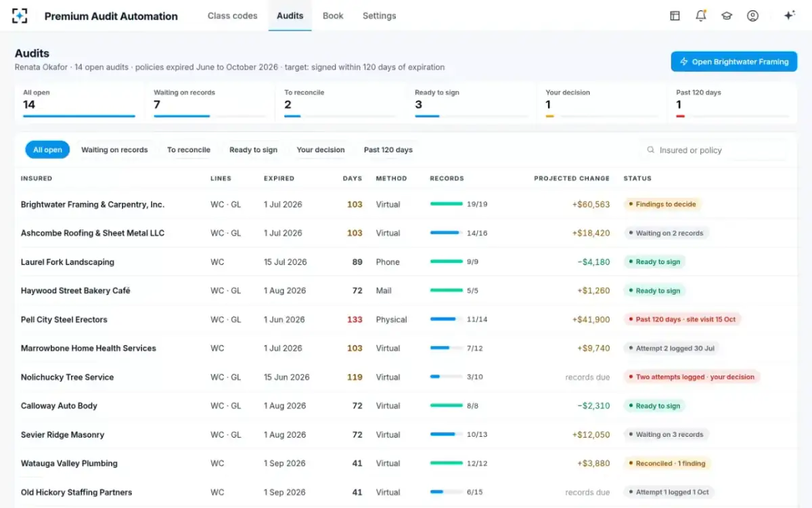Click the Attempt 1 logged 1 Oct badge
Viewport: 812px width, 508px height.
click(669, 492)
